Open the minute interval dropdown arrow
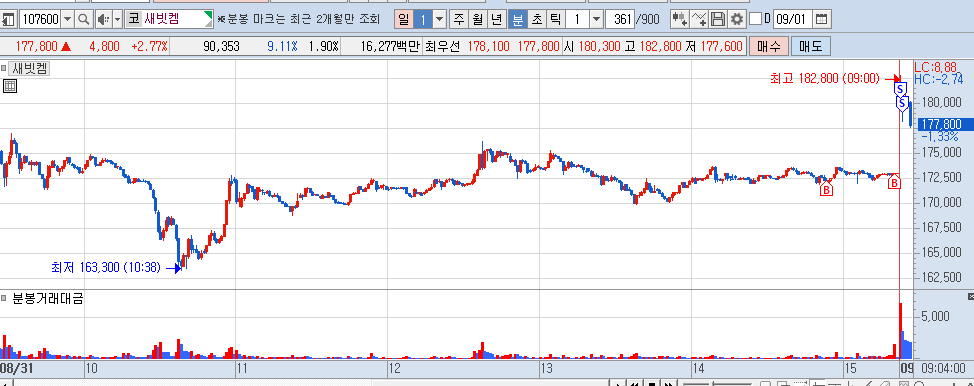Image resolution: width=974 pixels, height=386 pixels. click(596, 19)
